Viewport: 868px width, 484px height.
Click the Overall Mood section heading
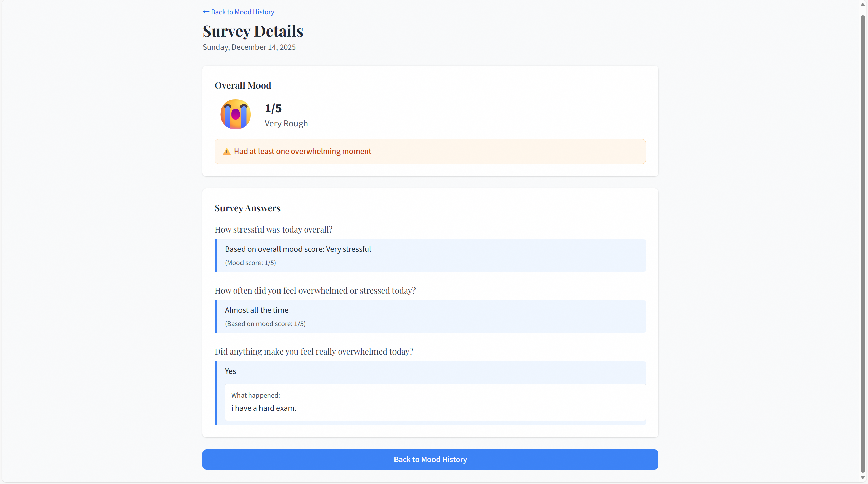(243, 85)
